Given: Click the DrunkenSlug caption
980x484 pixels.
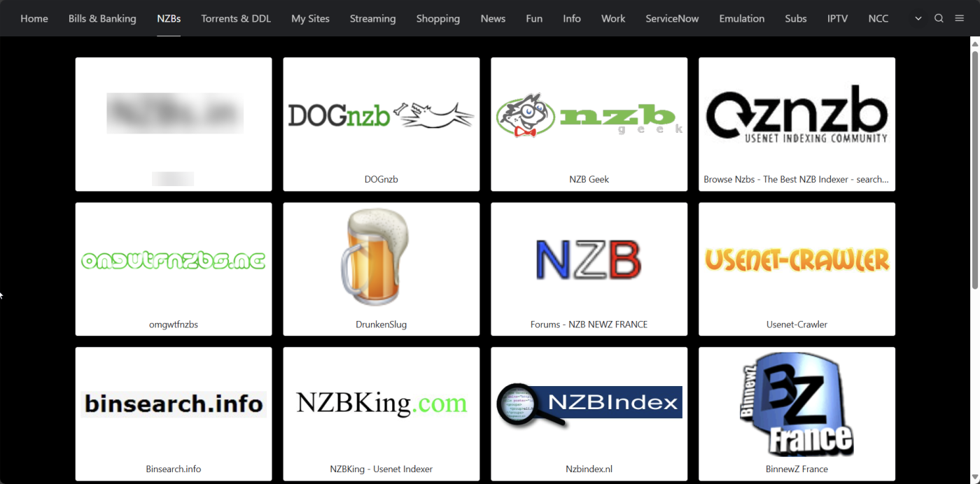Looking at the screenshot, I should (x=381, y=325).
